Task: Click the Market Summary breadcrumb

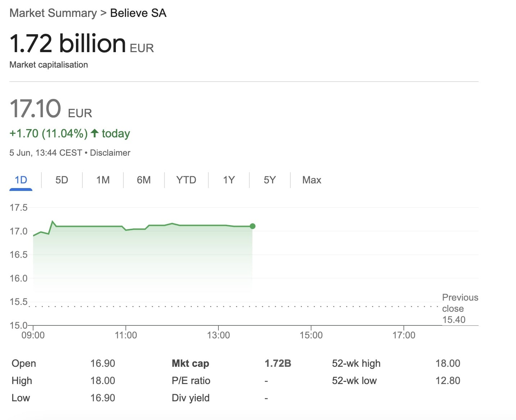Action: [x=53, y=13]
